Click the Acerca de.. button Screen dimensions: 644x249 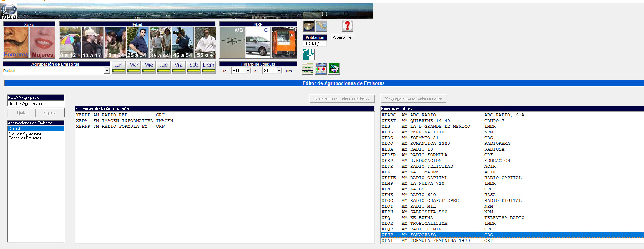point(343,37)
